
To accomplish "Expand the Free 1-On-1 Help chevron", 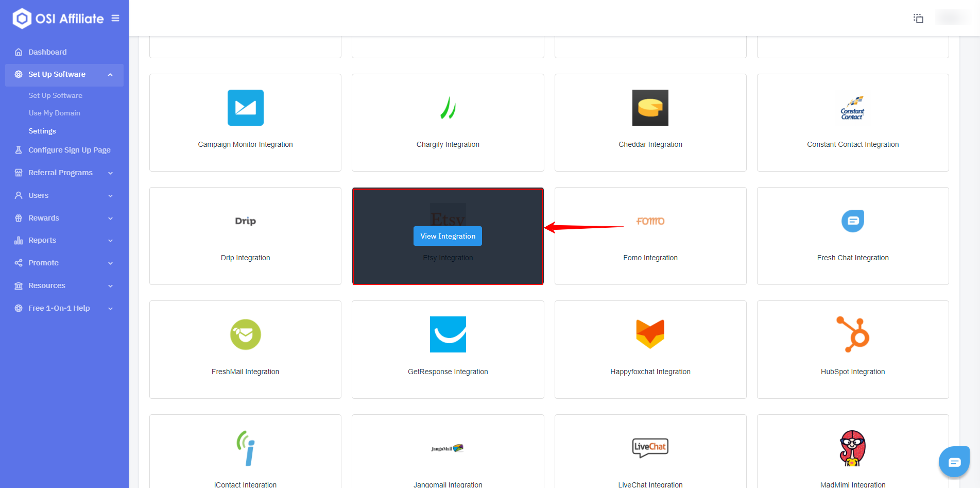I will coord(110,309).
